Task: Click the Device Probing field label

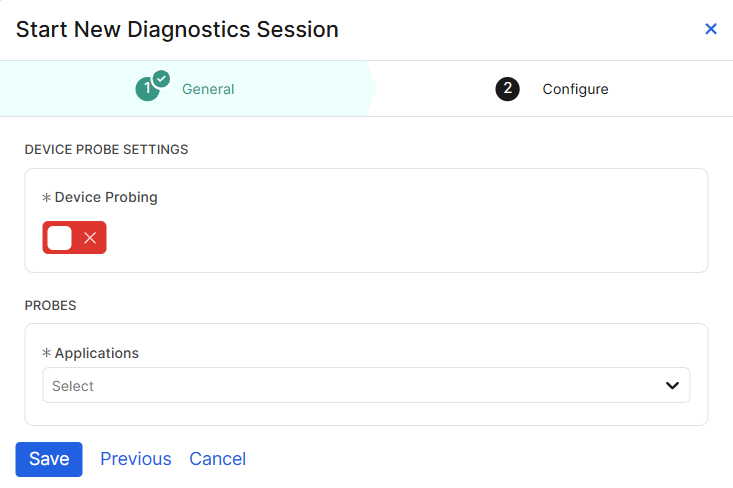Action: click(x=106, y=197)
